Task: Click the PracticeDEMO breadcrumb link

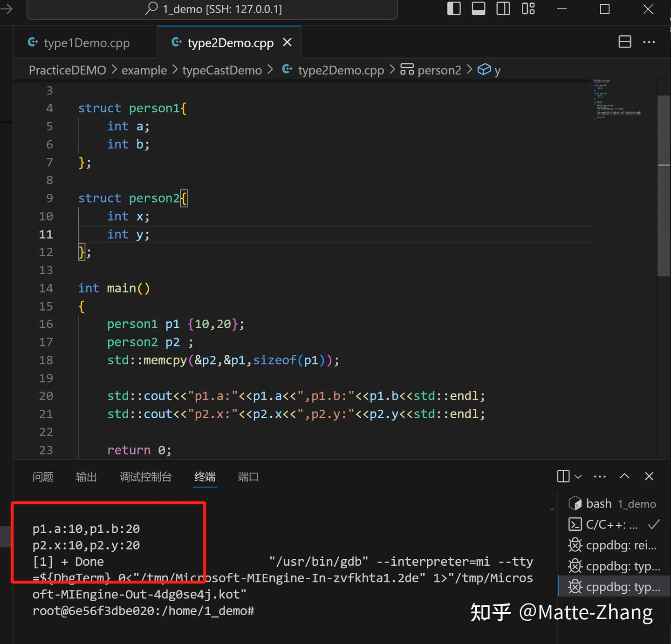Action: point(67,70)
